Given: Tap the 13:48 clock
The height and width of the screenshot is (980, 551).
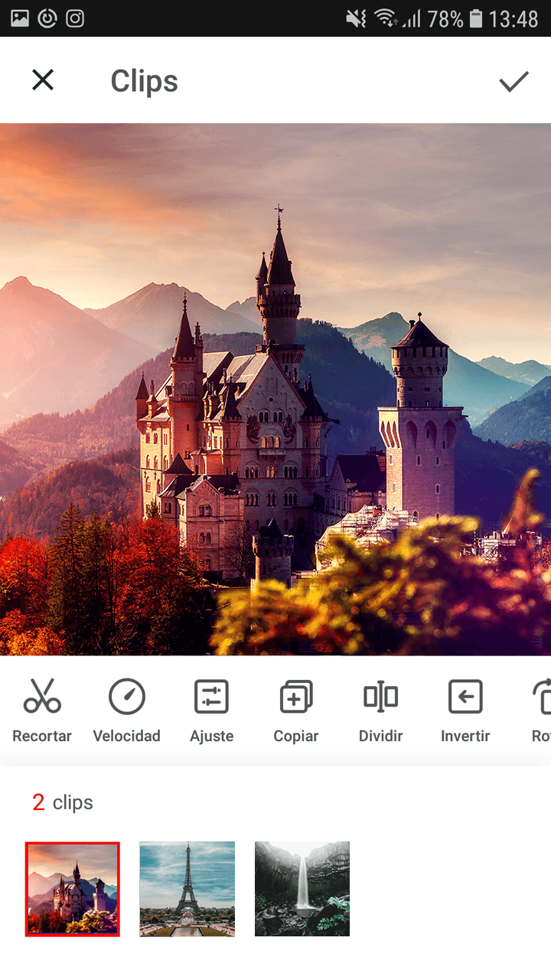Looking at the screenshot, I should tap(514, 18).
